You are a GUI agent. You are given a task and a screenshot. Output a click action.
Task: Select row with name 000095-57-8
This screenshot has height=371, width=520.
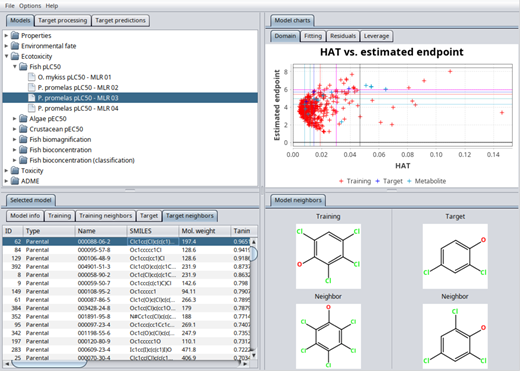[x=127, y=250]
